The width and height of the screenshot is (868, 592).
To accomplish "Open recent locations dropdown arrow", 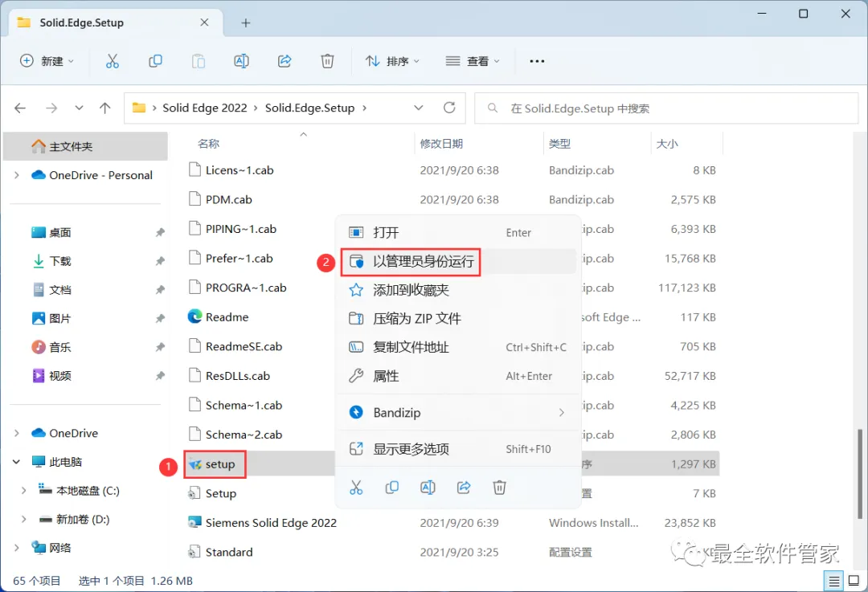I will [x=79, y=108].
